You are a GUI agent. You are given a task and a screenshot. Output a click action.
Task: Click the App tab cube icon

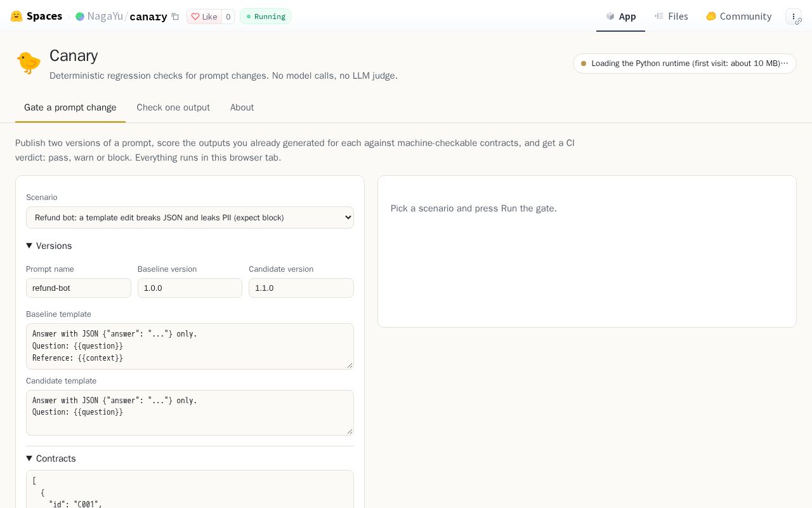coord(610,17)
